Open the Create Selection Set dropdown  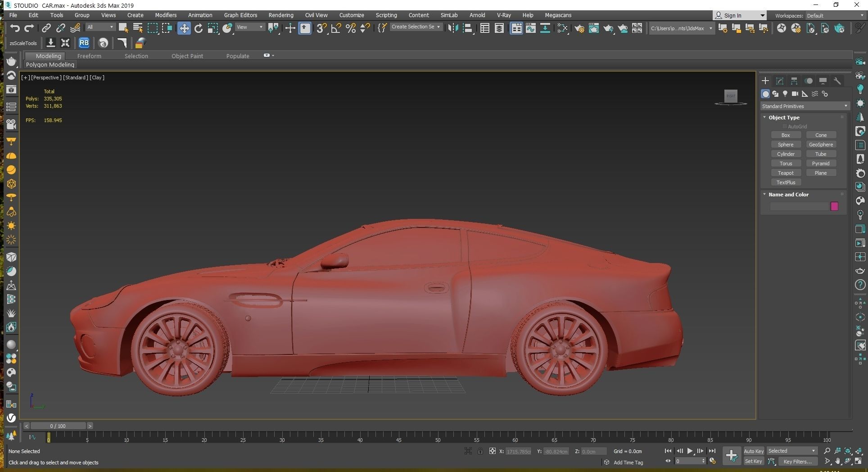click(x=416, y=27)
